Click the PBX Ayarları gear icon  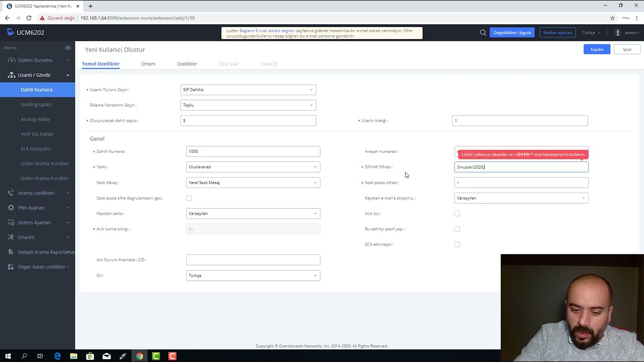click(12, 208)
